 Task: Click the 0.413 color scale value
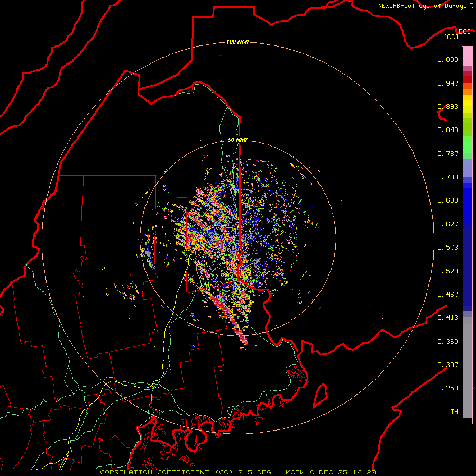tap(448, 318)
